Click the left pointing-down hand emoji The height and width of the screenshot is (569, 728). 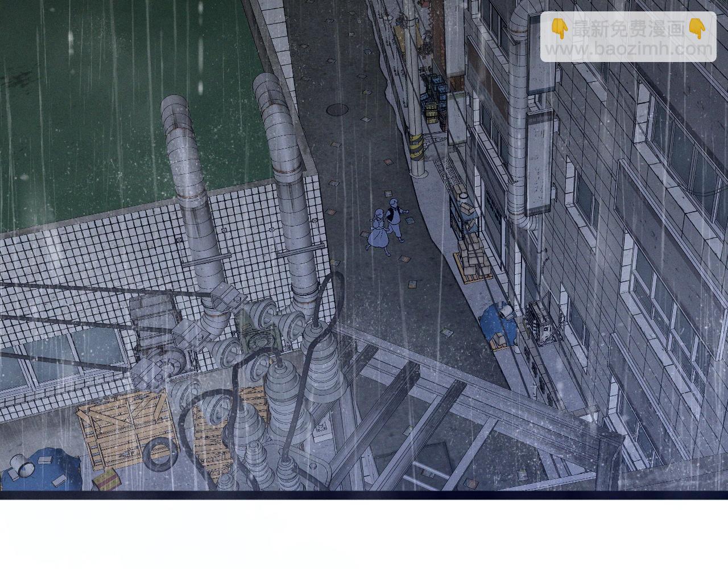560,28
